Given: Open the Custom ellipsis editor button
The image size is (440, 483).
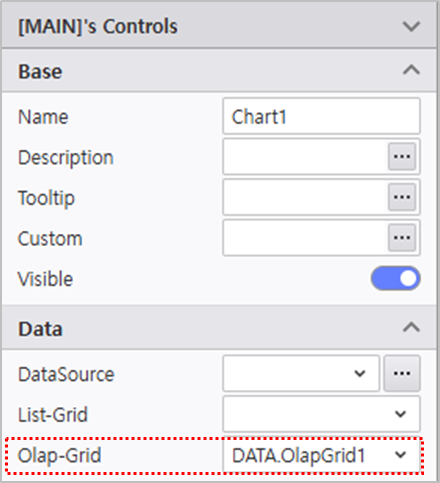Looking at the screenshot, I should 402,238.
